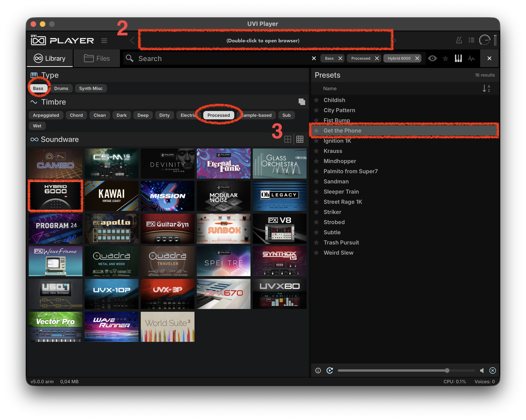Switch to the Library tab
The image size is (526, 420).
pyautogui.click(x=50, y=59)
